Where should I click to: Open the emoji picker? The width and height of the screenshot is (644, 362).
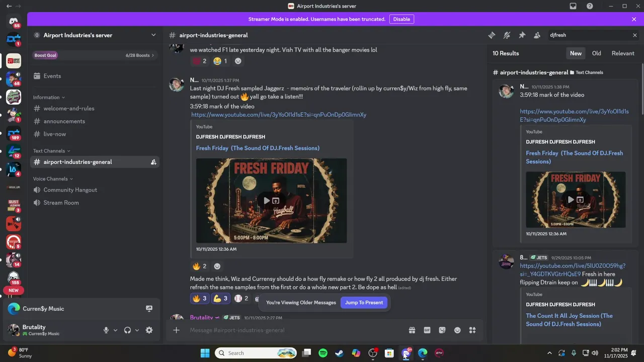click(457, 330)
